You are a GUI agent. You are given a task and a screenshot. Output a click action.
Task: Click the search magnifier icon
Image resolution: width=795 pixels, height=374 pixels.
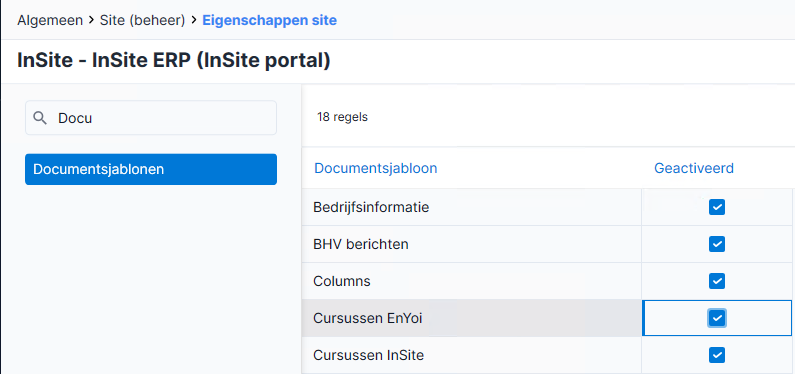point(40,118)
